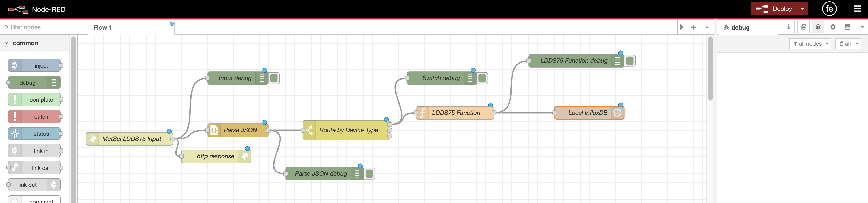Click the debug sidebar tab

tap(748, 28)
